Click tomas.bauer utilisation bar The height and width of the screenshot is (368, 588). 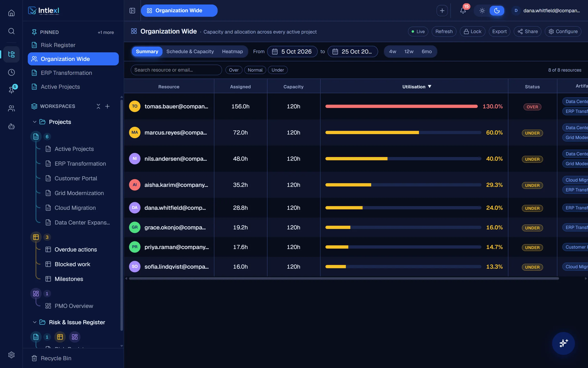401,106
